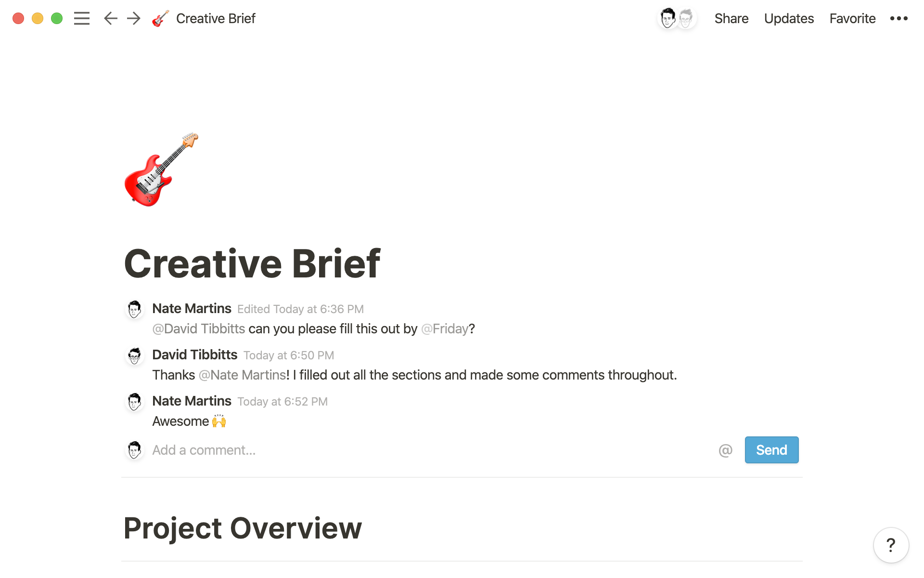924x578 pixels.
Task: Open more page options with the ellipsis icon
Action: tap(899, 18)
